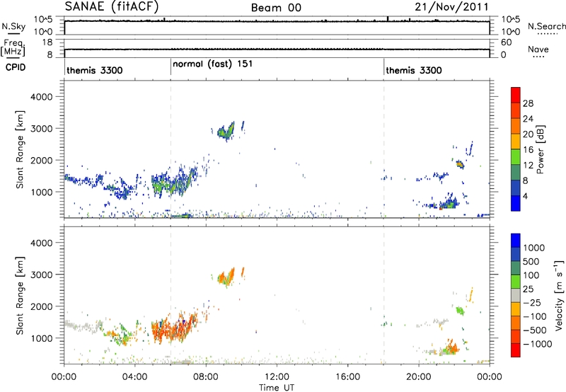
Task: Click the 18 MHz frequency tick label
Action: tap(47, 42)
